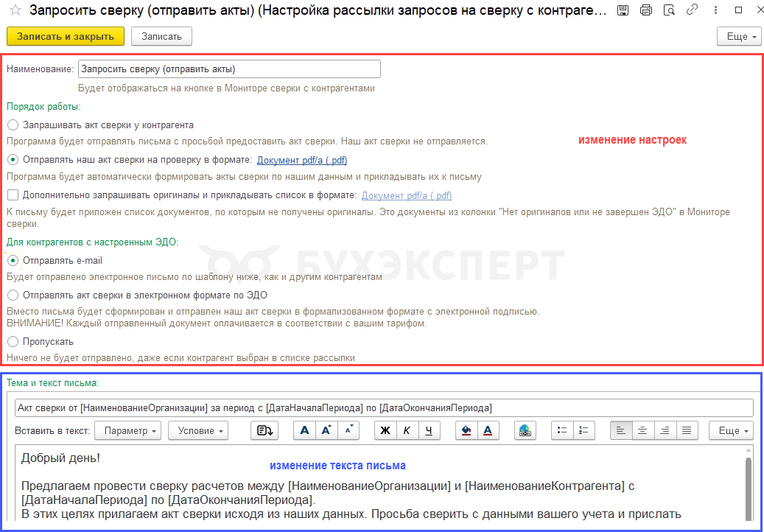Open the three-dot vertical menu
The width and height of the screenshot is (764, 532).
tap(715, 10)
